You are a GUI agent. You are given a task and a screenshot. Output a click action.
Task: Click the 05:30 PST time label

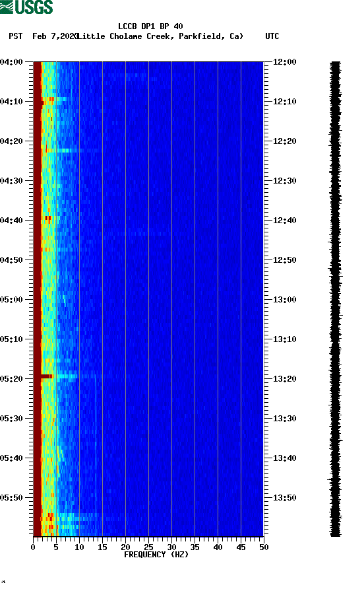(12, 419)
